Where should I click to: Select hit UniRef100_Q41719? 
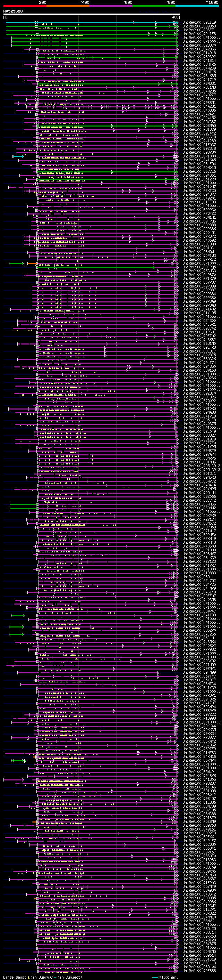199,80
